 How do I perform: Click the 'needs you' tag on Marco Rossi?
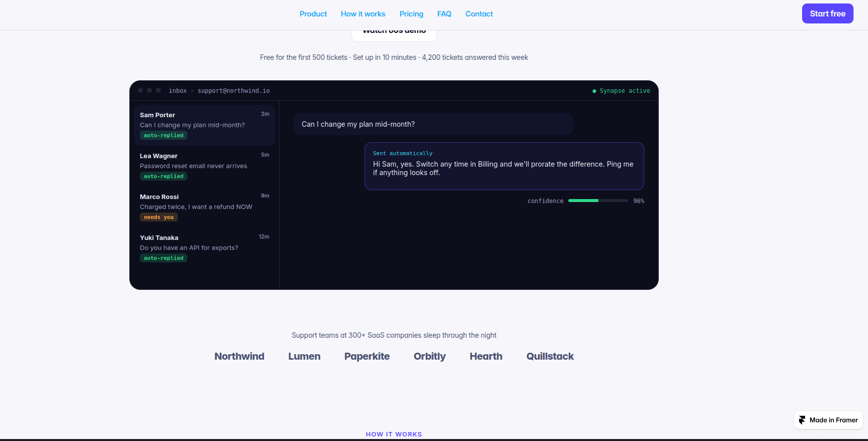(159, 217)
